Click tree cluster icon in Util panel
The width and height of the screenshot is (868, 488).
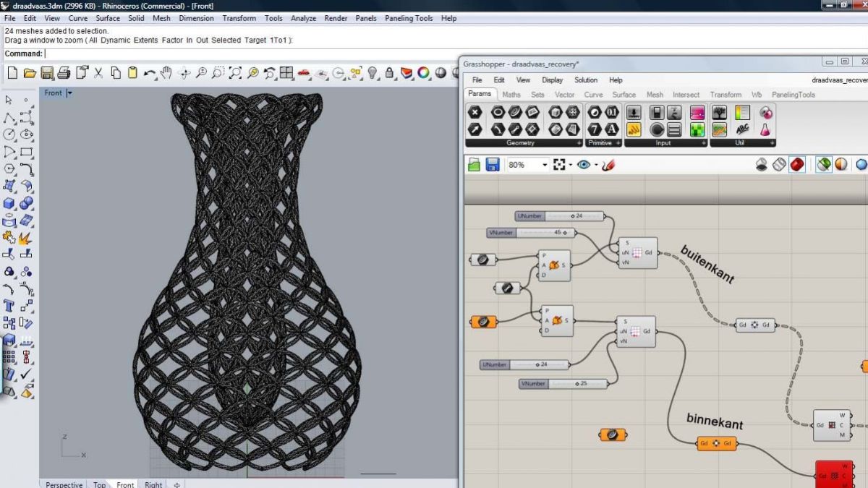[719, 113]
